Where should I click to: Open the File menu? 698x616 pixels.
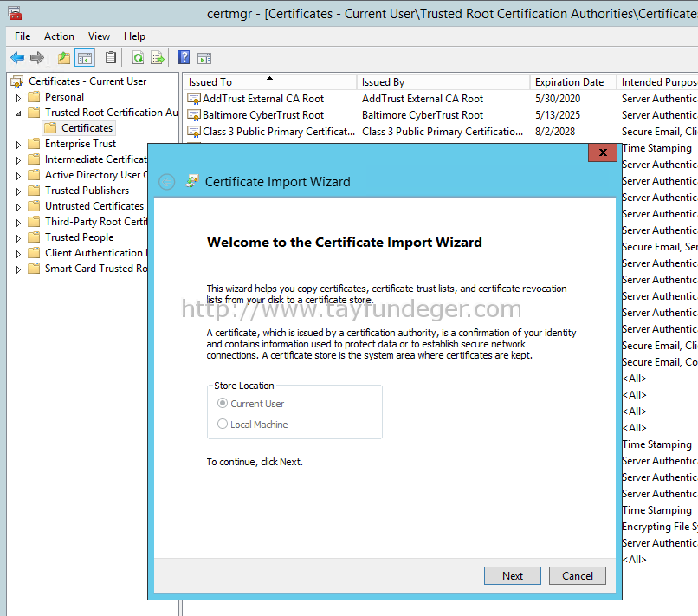[x=23, y=36]
